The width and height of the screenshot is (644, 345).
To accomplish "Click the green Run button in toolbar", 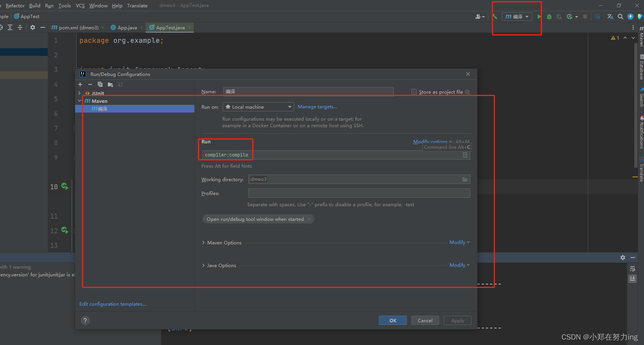I will 539,17.
